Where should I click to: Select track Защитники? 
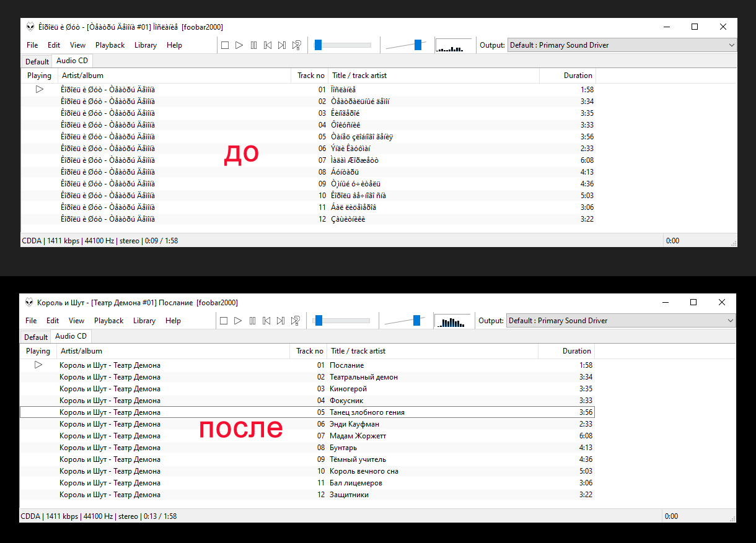click(307, 495)
